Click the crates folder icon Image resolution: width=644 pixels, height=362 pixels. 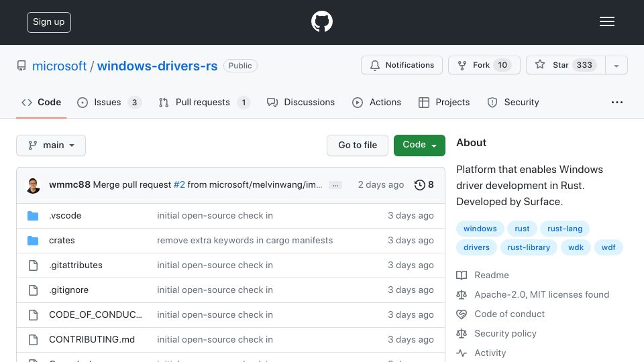(33, 241)
